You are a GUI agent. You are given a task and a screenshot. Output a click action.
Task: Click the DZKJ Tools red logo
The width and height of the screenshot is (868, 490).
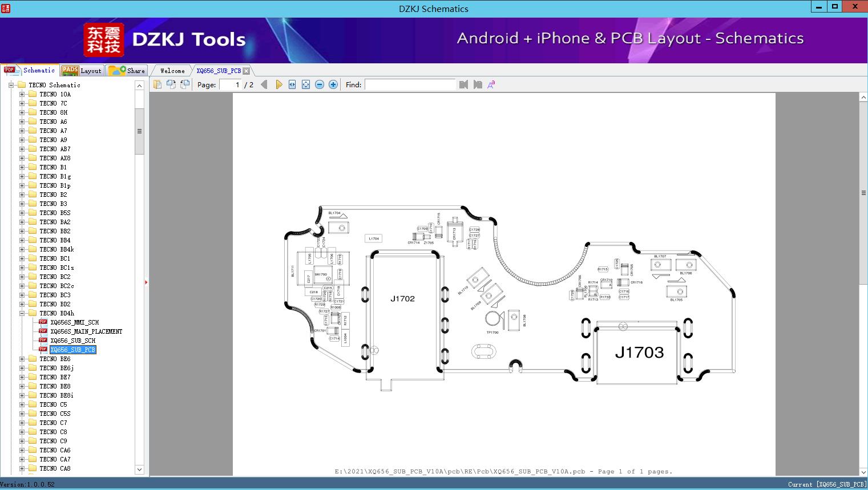point(104,40)
